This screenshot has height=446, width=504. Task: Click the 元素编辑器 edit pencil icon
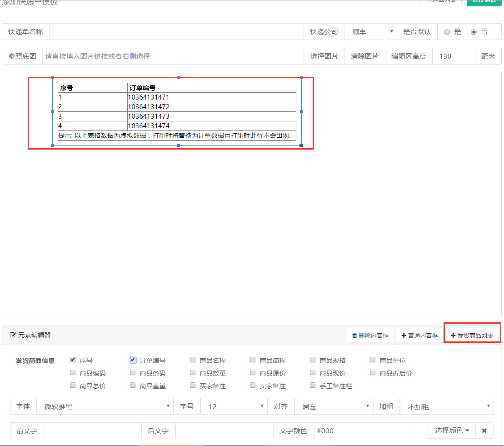click(x=13, y=336)
